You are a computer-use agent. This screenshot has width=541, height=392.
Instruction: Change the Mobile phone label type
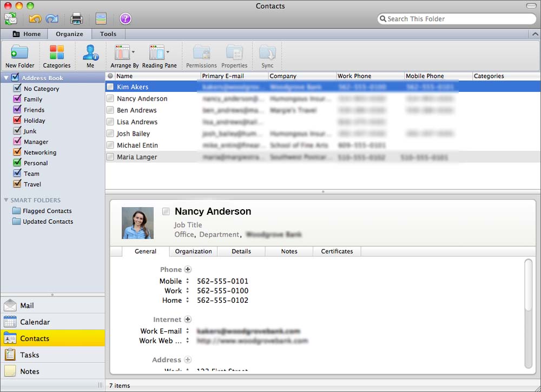point(188,281)
